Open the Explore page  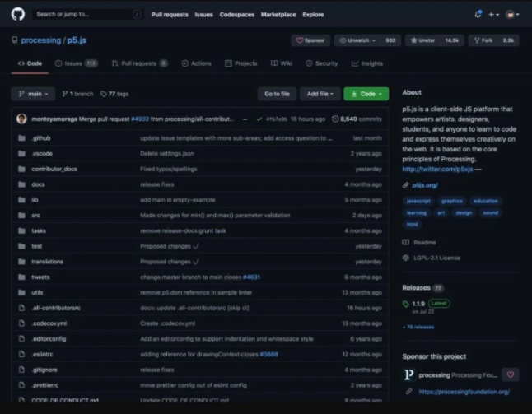[x=313, y=15]
